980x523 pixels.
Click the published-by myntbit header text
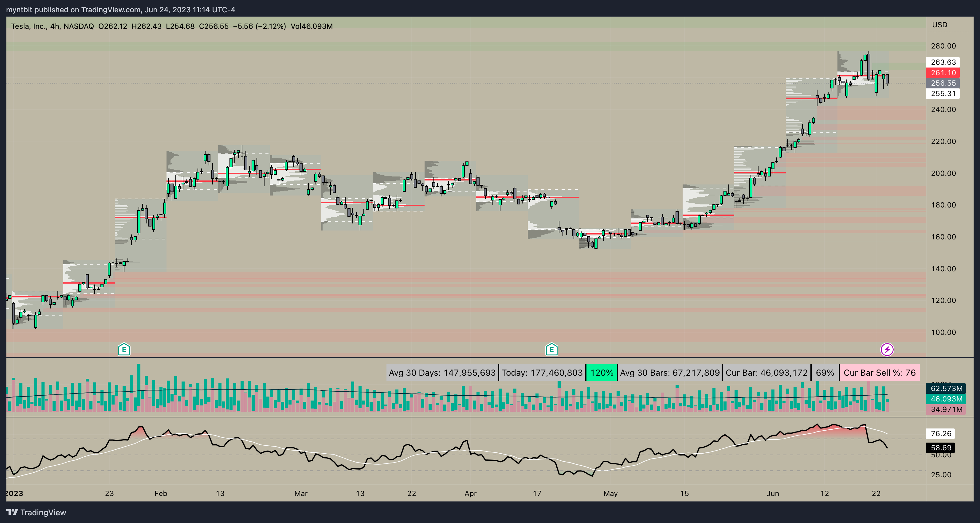pyautogui.click(x=121, y=10)
